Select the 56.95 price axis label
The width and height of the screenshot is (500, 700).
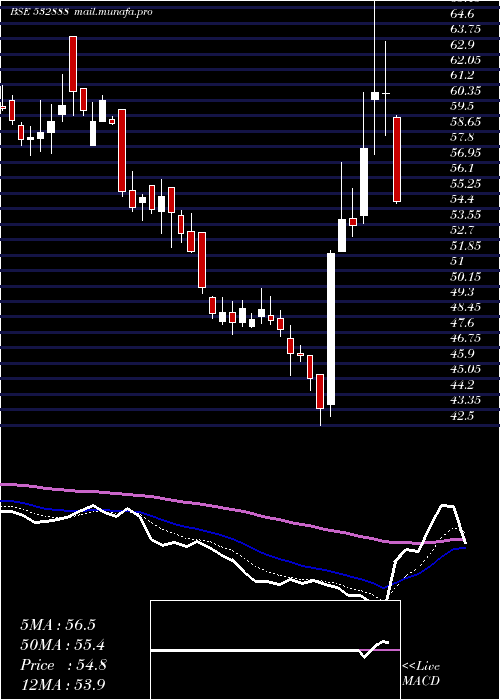coord(466,153)
